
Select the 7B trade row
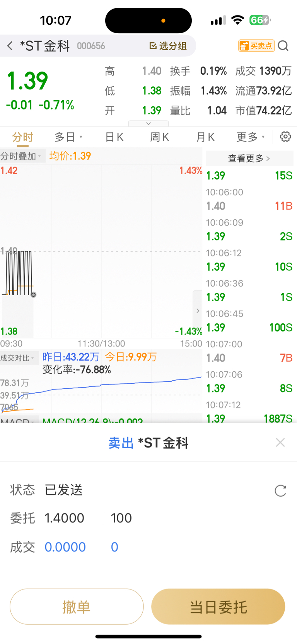249,358
